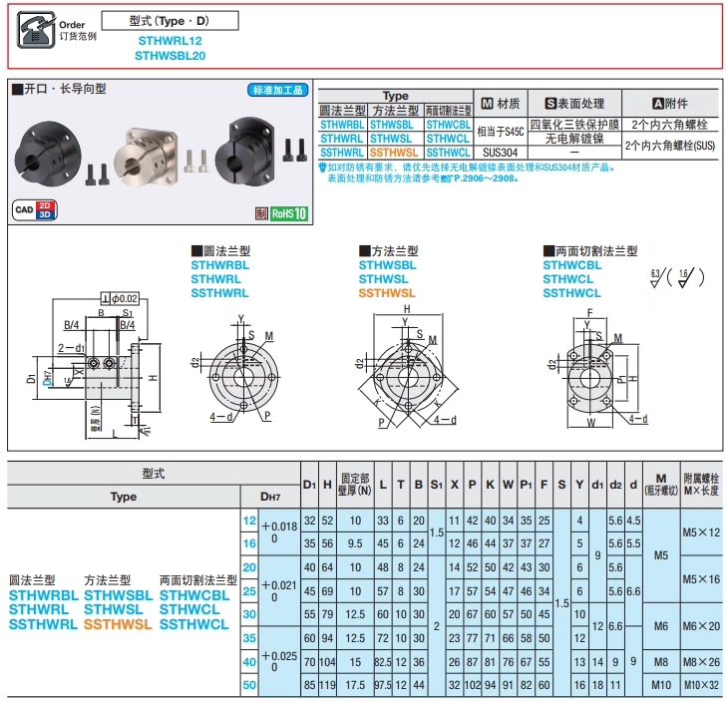The height and width of the screenshot is (703, 728).
Task: Click the Order telephone icon
Action: 36,30
